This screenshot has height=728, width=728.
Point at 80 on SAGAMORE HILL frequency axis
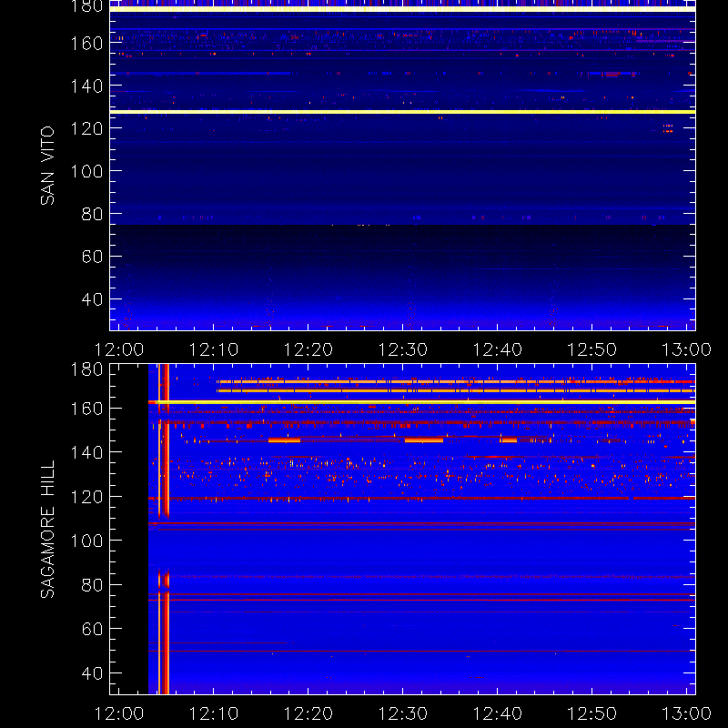coord(93,584)
